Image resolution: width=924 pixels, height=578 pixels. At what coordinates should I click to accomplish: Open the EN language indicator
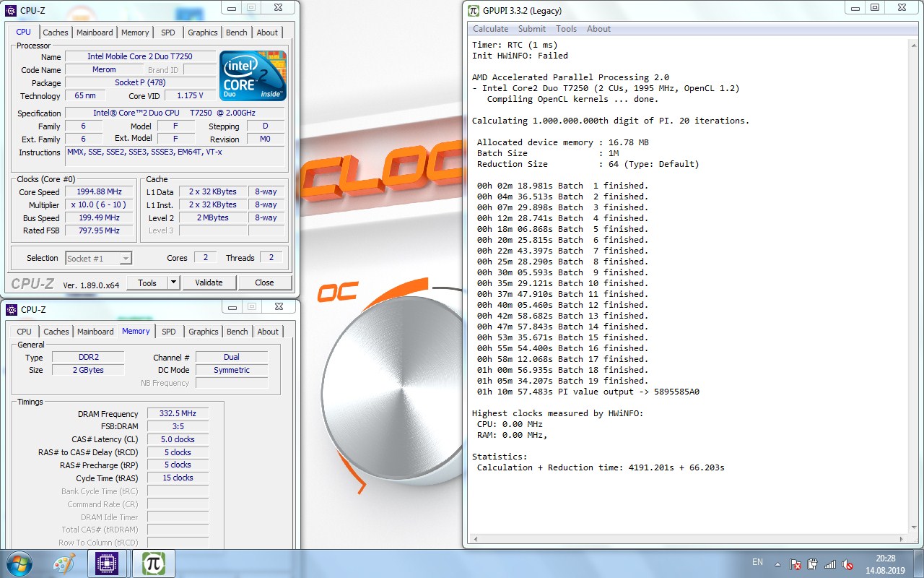(x=757, y=562)
